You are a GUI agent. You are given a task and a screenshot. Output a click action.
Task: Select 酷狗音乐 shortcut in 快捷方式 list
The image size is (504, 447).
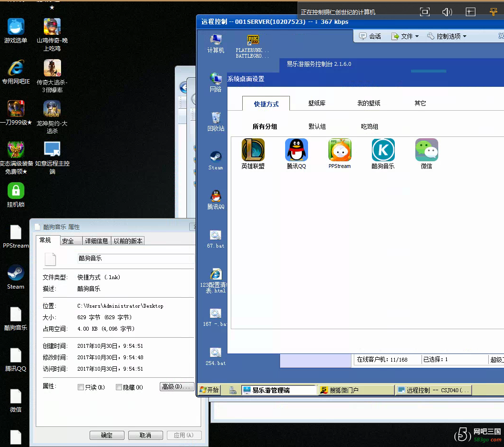tap(383, 154)
